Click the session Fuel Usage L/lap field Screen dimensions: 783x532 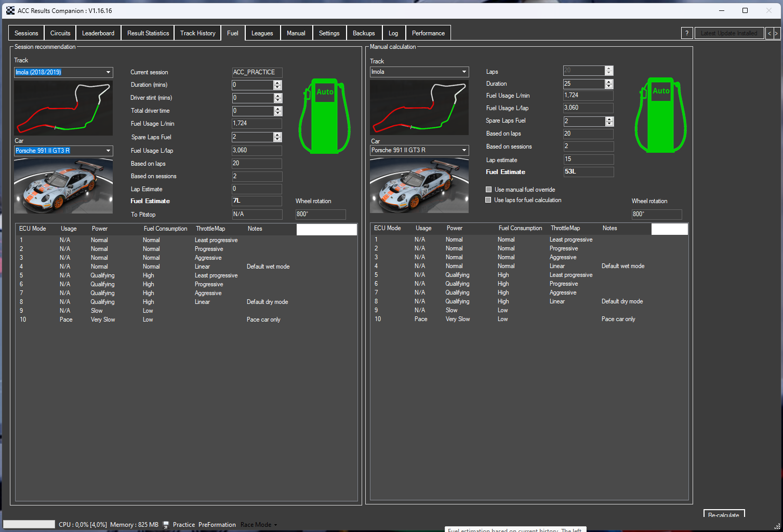[257, 151]
